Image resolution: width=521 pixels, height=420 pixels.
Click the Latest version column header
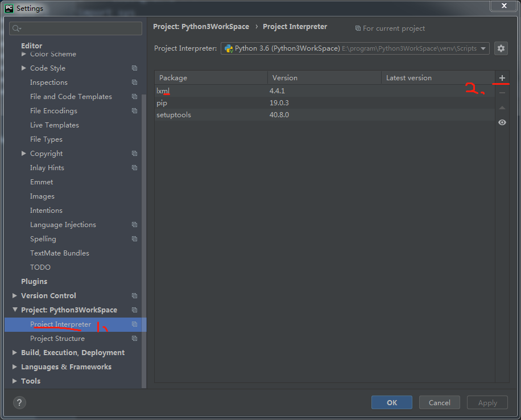pos(438,78)
